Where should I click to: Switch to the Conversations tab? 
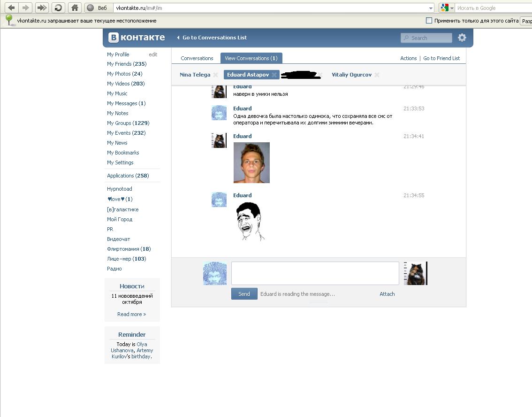click(x=197, y=58)
